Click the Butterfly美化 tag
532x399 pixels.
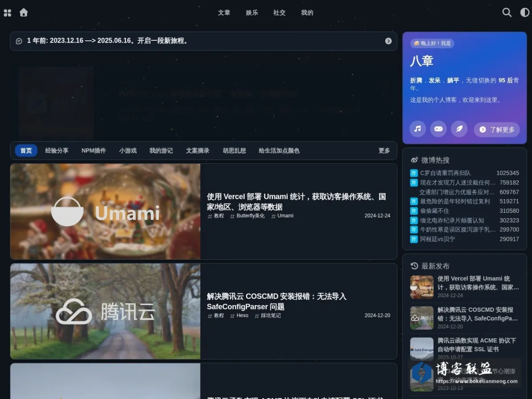[x=247, y=216]
